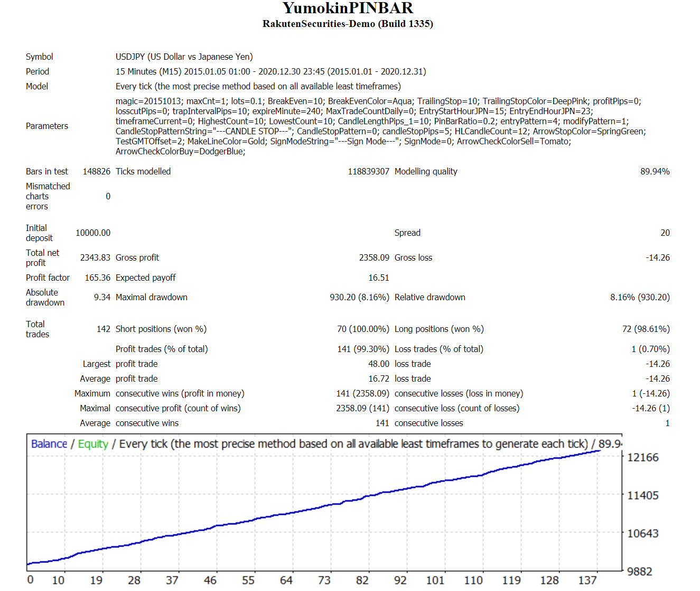This screenshot has width=700, height=591.
Task: Select the parameters text starting with magic=20151013
Action: (x=381, y=126)
